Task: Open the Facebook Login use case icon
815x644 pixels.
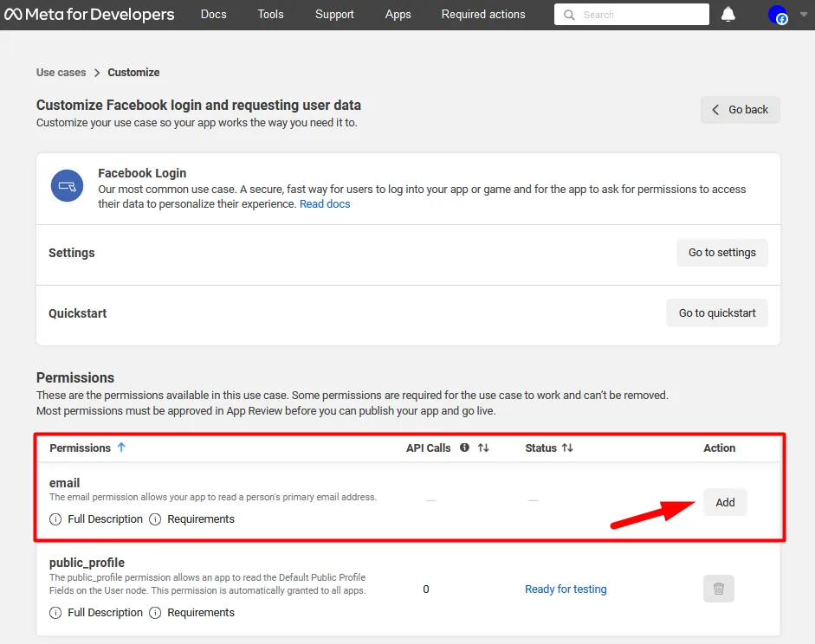Action: 67,186
